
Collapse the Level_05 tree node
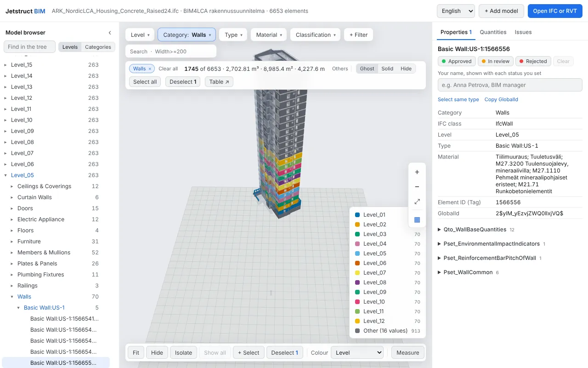pyautogui.click(x=6, y=175)
